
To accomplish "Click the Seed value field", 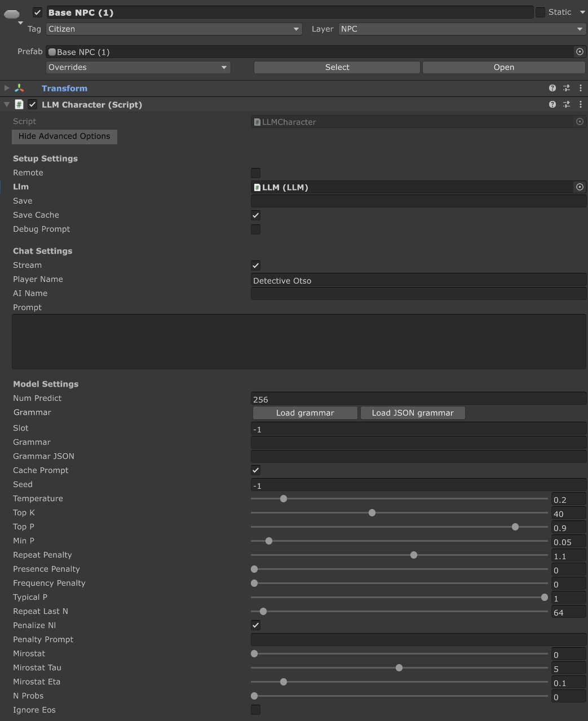I will [418, 485].
